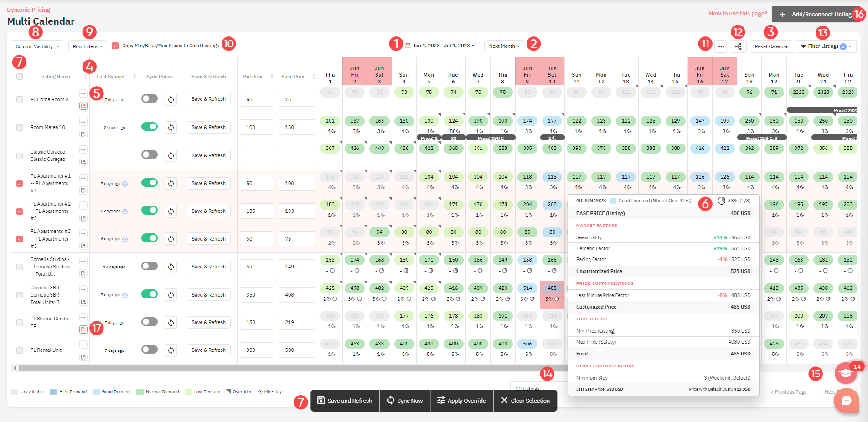Select Sync Now in the bottom action bar
The width and height of the screenshot is (868, 422).
pyautogui.click(x=404, y=401)
